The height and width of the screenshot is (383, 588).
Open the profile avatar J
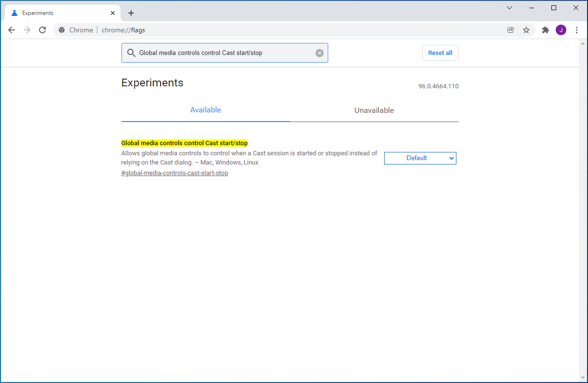pyautogui.click(x=561, y=30)
